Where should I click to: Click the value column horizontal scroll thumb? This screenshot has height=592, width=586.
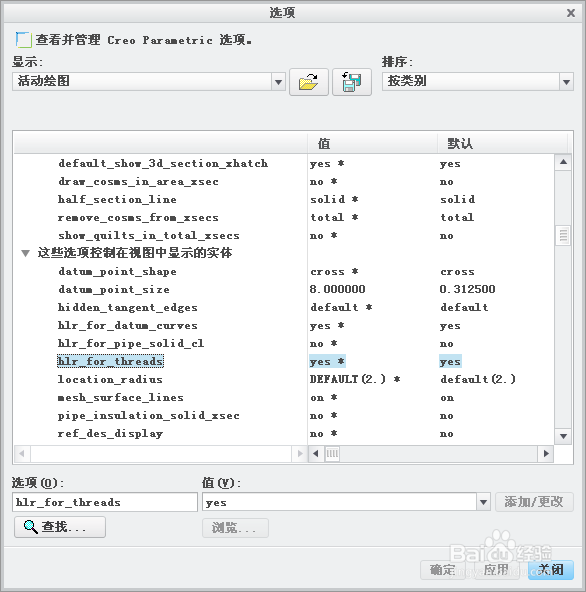point(332,453)
